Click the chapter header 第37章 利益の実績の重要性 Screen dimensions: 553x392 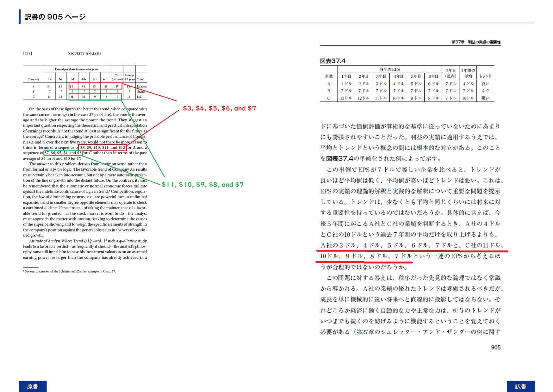click(x=476, y=42)
